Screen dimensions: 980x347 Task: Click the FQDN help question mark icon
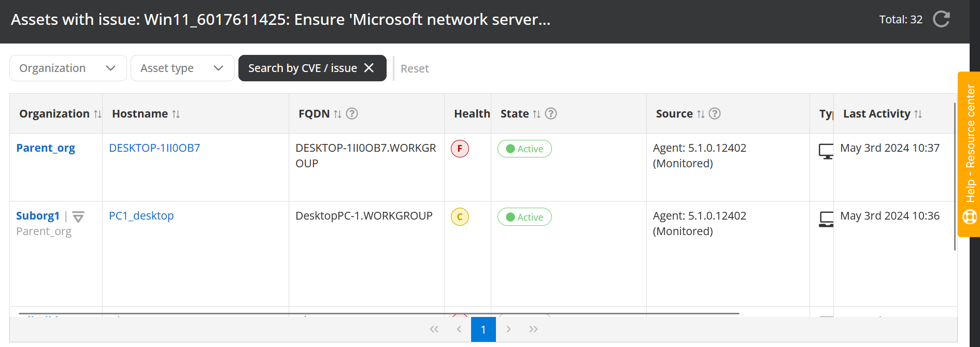point(352,113)
